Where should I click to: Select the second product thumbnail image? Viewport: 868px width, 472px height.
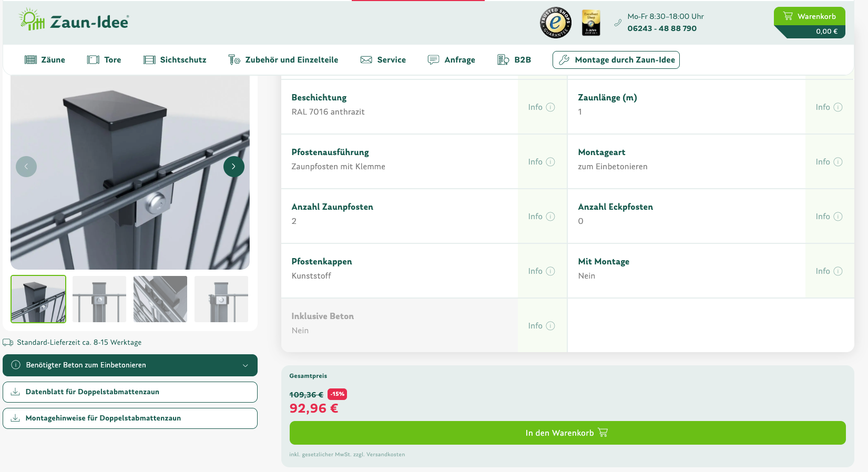pyautogui.click(x=99, y=299)
